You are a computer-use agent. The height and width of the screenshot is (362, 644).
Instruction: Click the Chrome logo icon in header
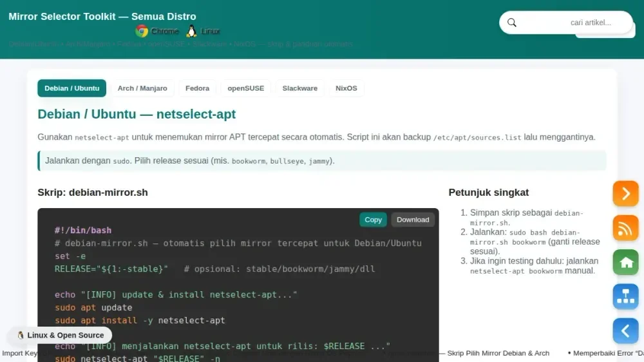point(142,31)
